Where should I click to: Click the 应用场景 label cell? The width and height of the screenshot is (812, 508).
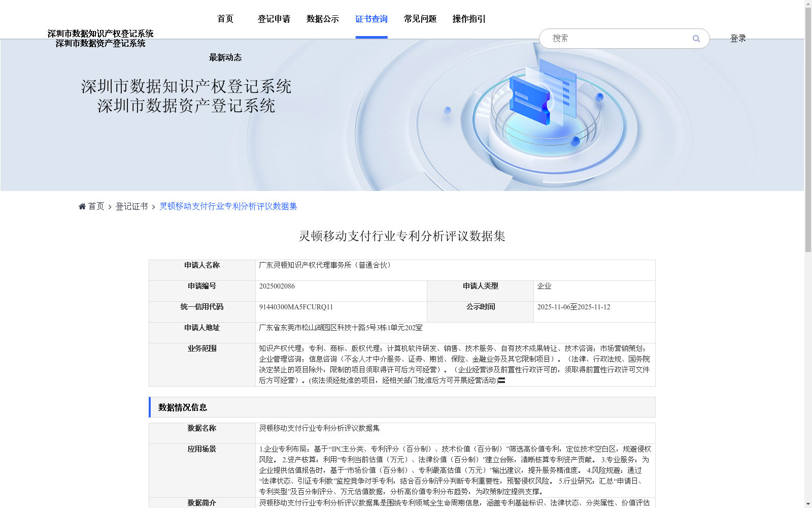point(202,470)
